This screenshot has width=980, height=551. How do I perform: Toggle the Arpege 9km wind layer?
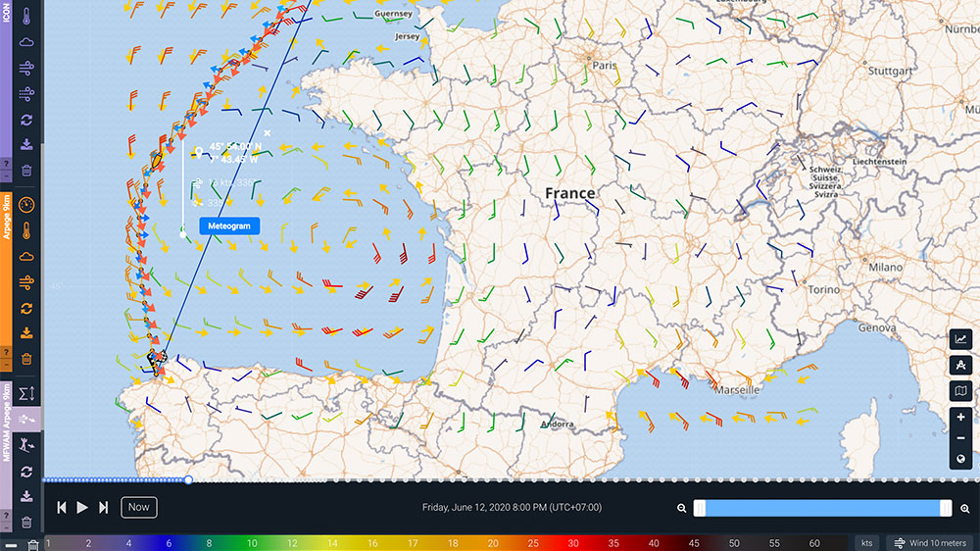[x=26, y=281]
